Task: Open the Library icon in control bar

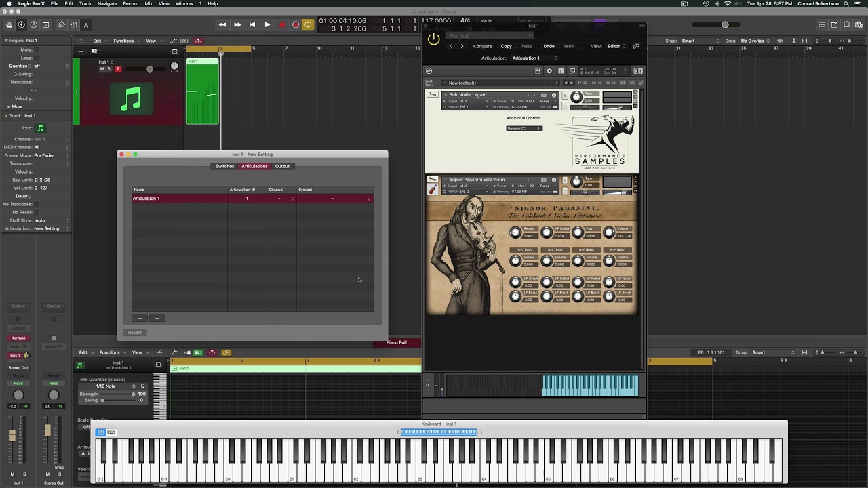Action: [x=9, y=25]
